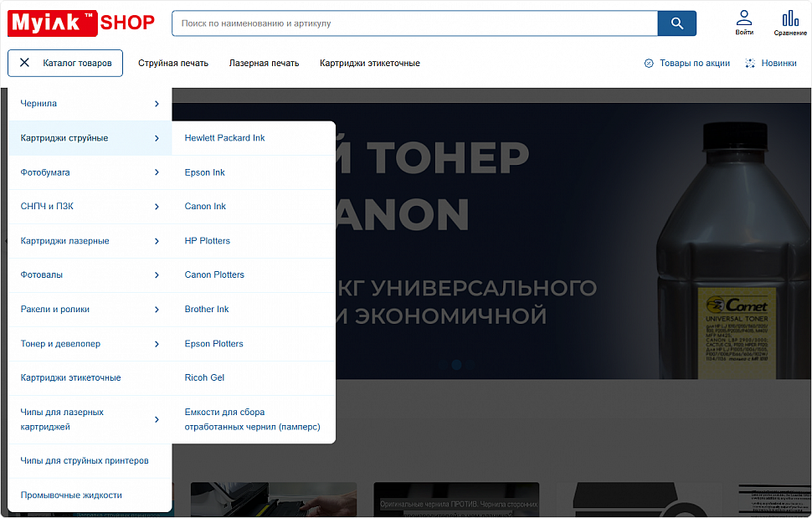Viewport: 812px width, 518px height.
Task: Expand the Фотобумага submenu chevron
Action: (157, 172)
